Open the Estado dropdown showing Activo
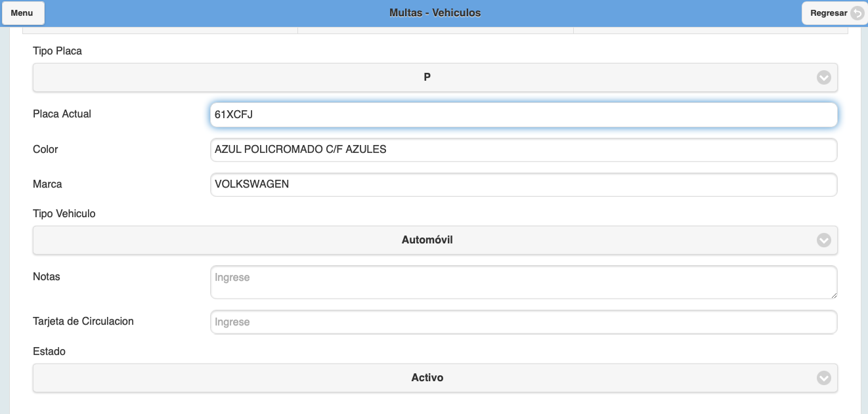 427,378
